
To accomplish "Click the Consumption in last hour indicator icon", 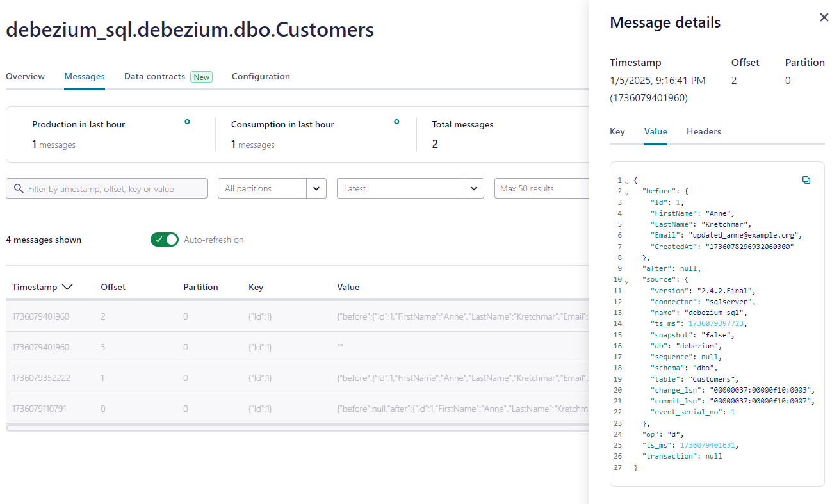I will coord(396,122).
